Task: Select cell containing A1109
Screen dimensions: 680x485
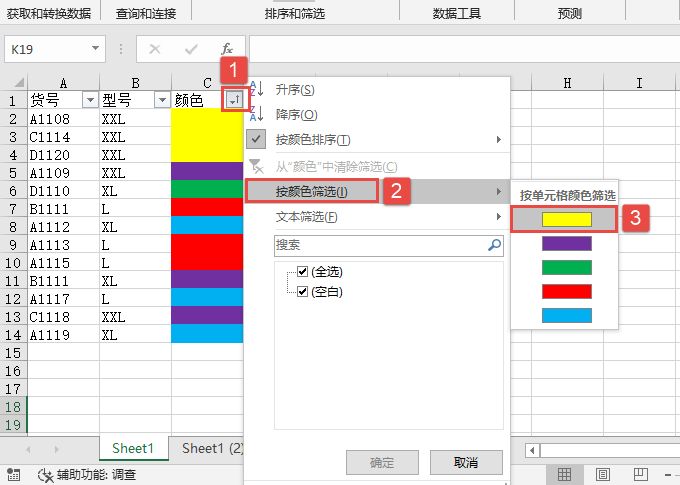Action: coord(63,173)
